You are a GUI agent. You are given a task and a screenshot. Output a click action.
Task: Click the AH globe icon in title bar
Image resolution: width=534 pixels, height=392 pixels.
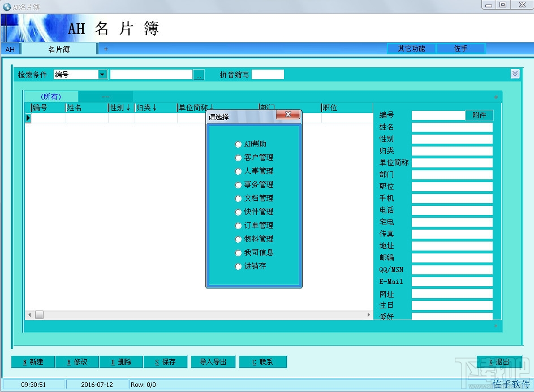tap(6, 5)
